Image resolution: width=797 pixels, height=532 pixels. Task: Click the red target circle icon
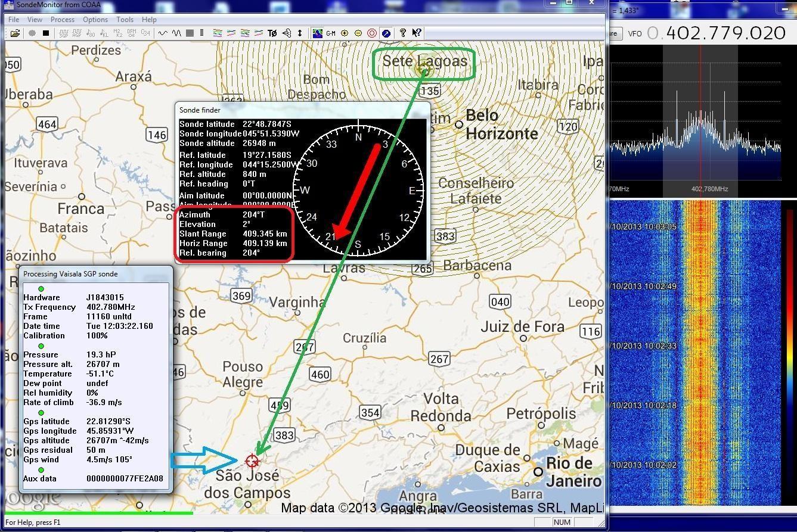(372, 33)
